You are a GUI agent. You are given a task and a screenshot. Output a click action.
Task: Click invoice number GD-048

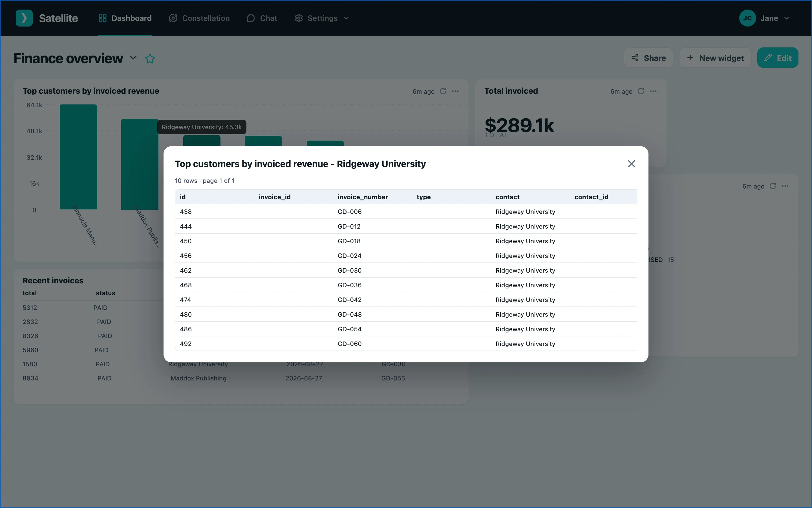[350, 314]
